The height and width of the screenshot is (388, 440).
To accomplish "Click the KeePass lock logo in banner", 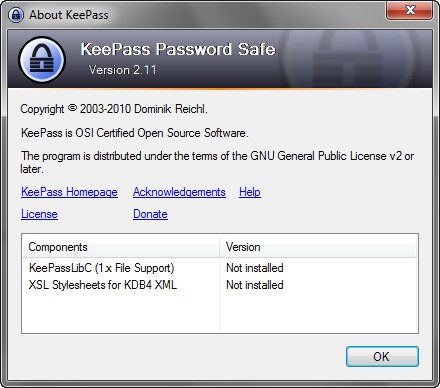I will click(42, 60).
